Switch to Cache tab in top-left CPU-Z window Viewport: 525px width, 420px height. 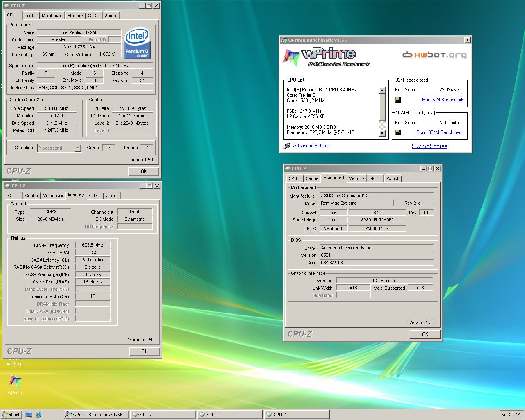(31, 16)
